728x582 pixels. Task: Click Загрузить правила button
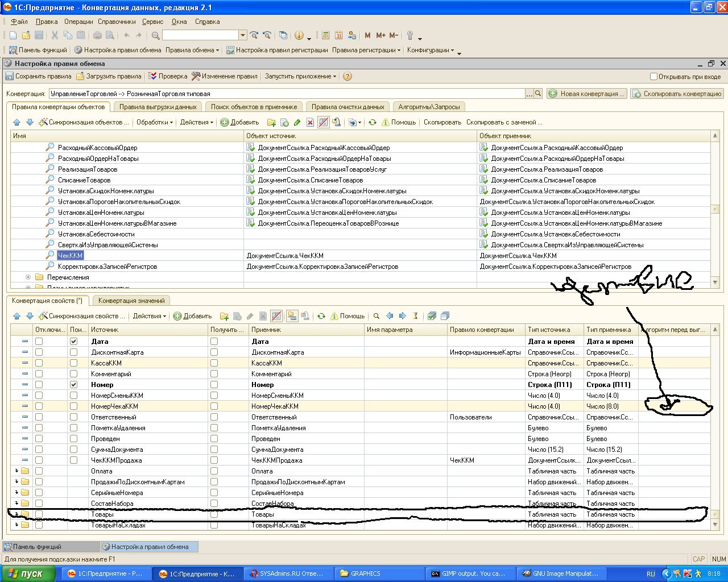(109, 76)
